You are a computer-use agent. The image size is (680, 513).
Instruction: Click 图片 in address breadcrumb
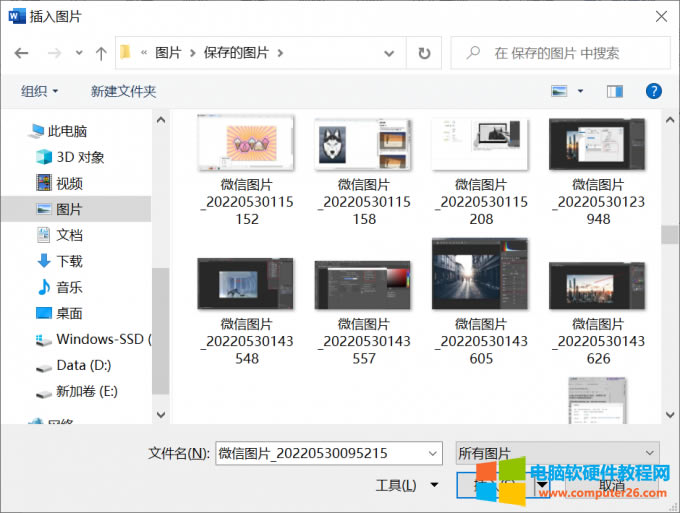tap(168, 53)
